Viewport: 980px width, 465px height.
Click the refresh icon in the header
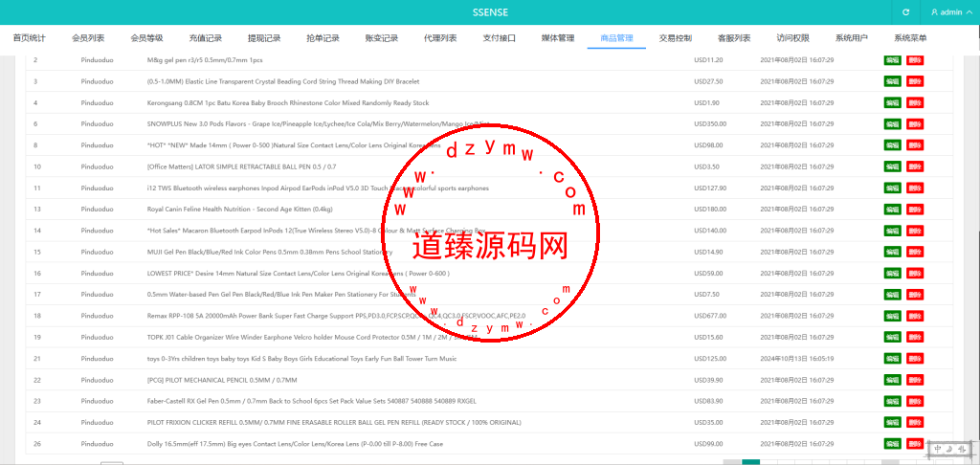click(906, 12)
